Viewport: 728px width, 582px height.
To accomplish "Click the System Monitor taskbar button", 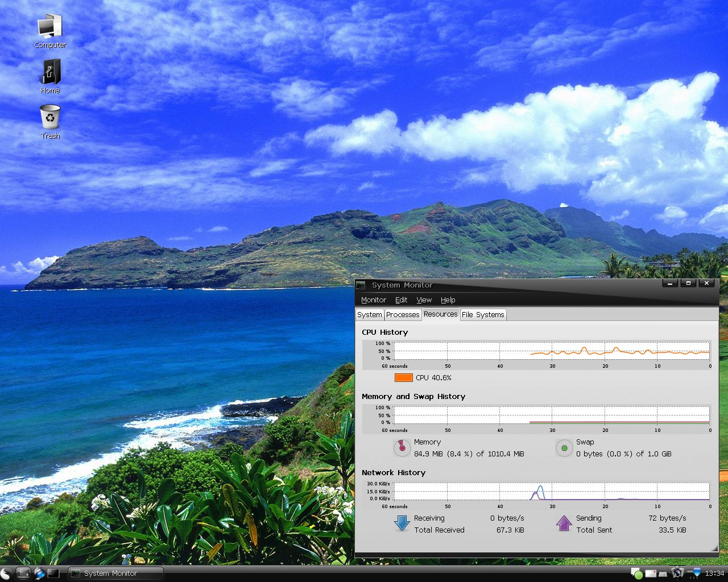I will pyautogui.click(x=115, y=573).
